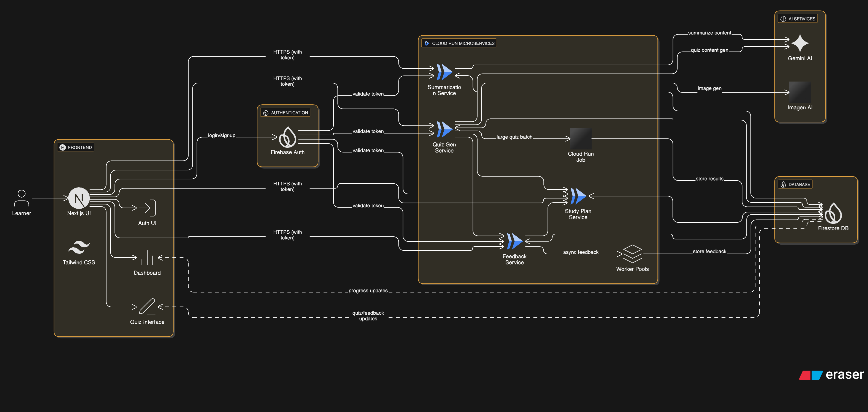Click the Gemini AI star icon
The height and width of the screenshot is (412, 868).
pyautogui.click(x=800, y=43)
